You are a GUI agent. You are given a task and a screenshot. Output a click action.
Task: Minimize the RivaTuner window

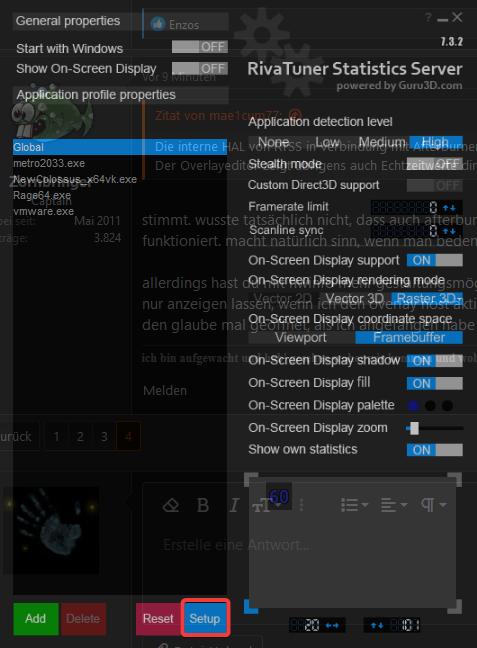click(443, 19)
